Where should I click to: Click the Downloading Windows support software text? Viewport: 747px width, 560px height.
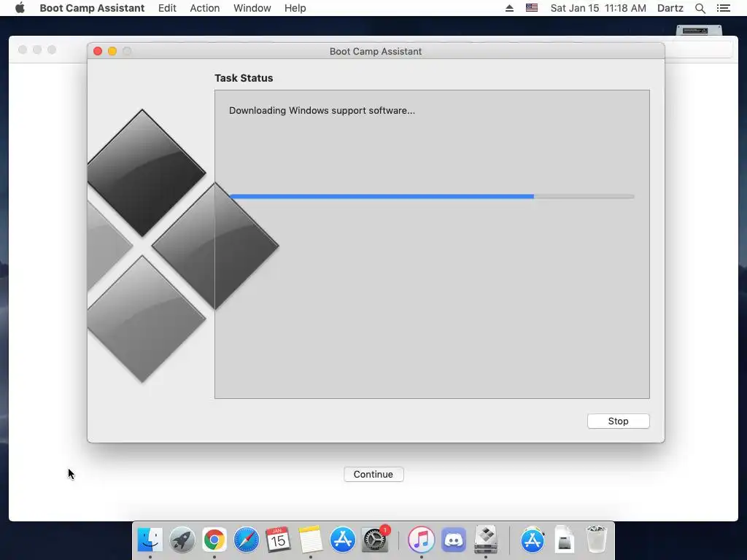pos(322,111)
